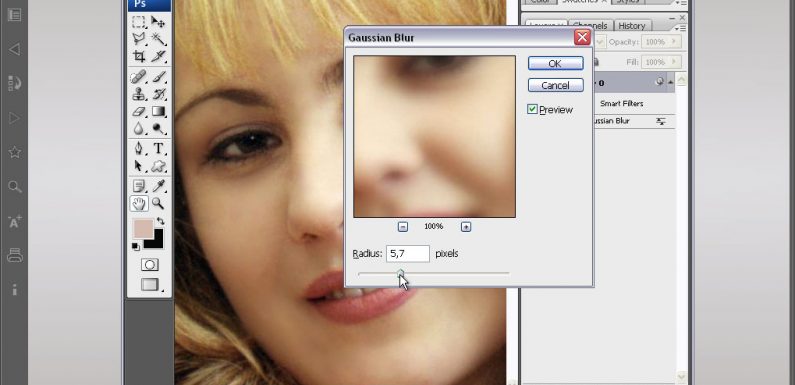Screen dimensions: 795x385
Task: Select the Clone Stamp tool
Action: click(138, 94)
